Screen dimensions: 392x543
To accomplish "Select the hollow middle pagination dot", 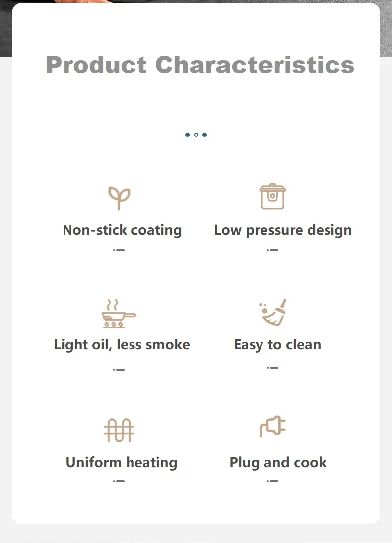I will (196, 135).
